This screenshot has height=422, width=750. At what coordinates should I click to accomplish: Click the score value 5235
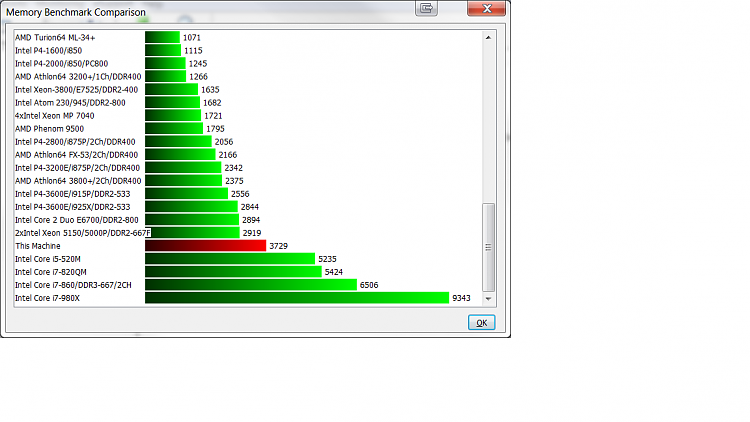(328, 259)
